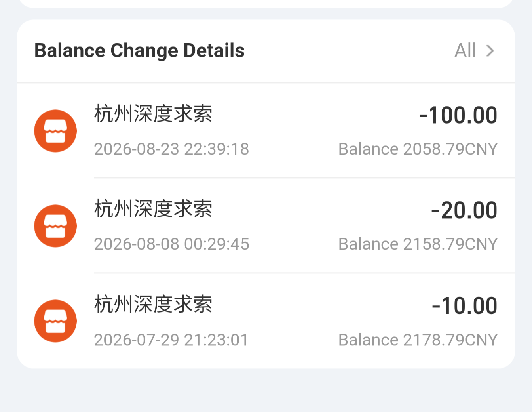The width and height of the screenshot is (532, 412).
Task: Click the -100.00 amount
Action: [x=458, y=115]
